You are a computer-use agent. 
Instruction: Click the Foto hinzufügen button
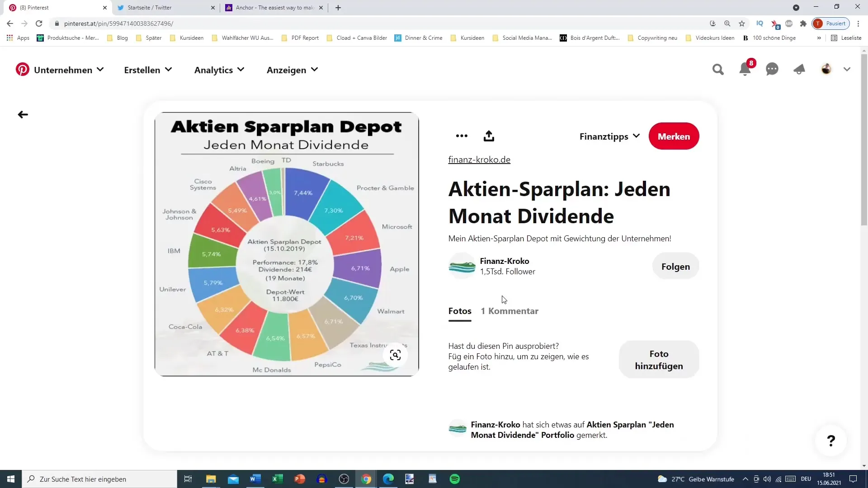tap(659, 360)
